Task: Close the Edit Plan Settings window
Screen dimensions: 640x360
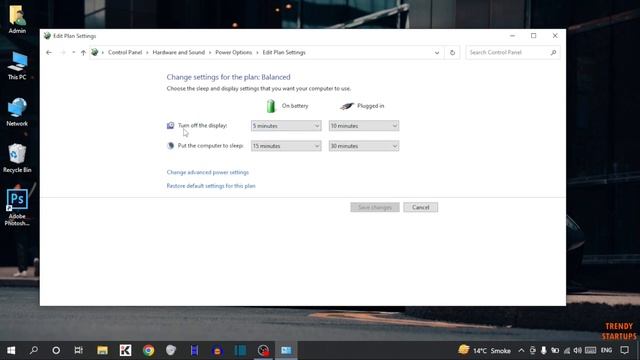Action: tap(555, 36)
